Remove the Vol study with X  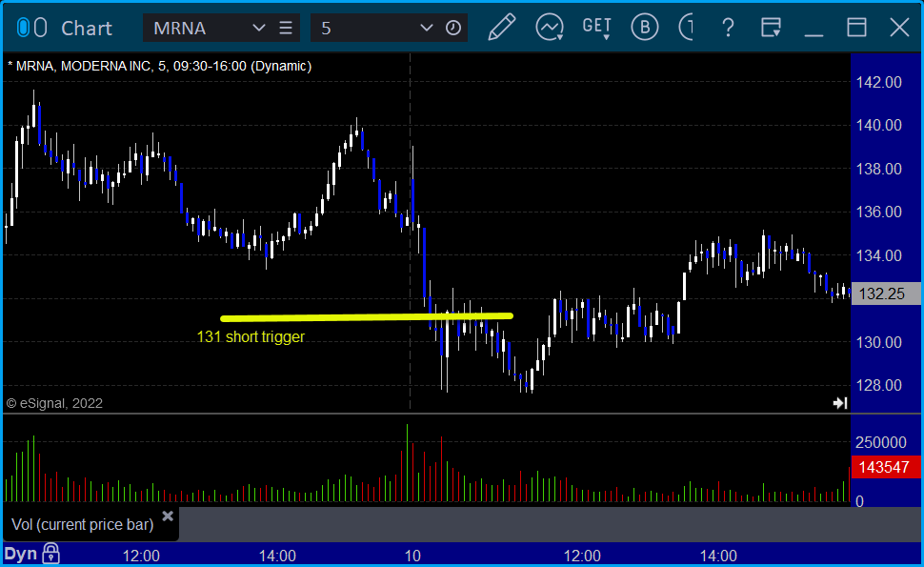pyautogui.click(x=168, y=516)
